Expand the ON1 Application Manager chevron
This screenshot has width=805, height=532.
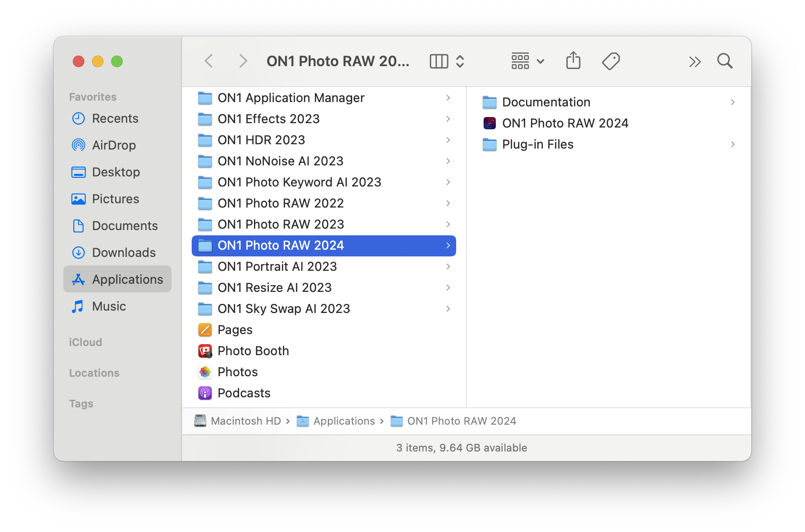(x=448, y=98)
